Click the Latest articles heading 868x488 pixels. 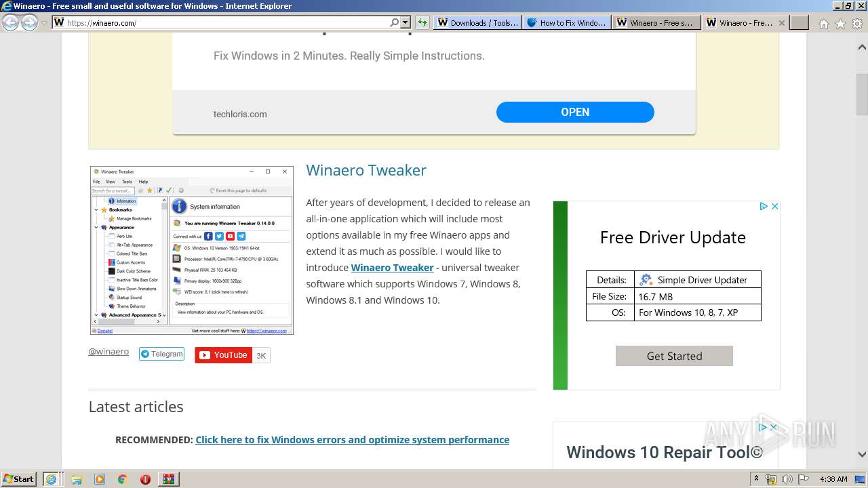coord(136,407)
